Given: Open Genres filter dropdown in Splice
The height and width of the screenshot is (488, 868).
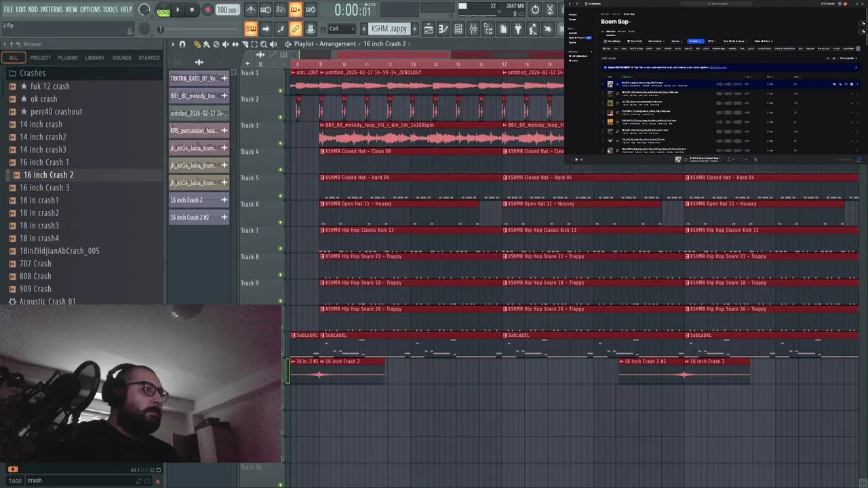Looking at the screenshot, I should tap(676, 41).
